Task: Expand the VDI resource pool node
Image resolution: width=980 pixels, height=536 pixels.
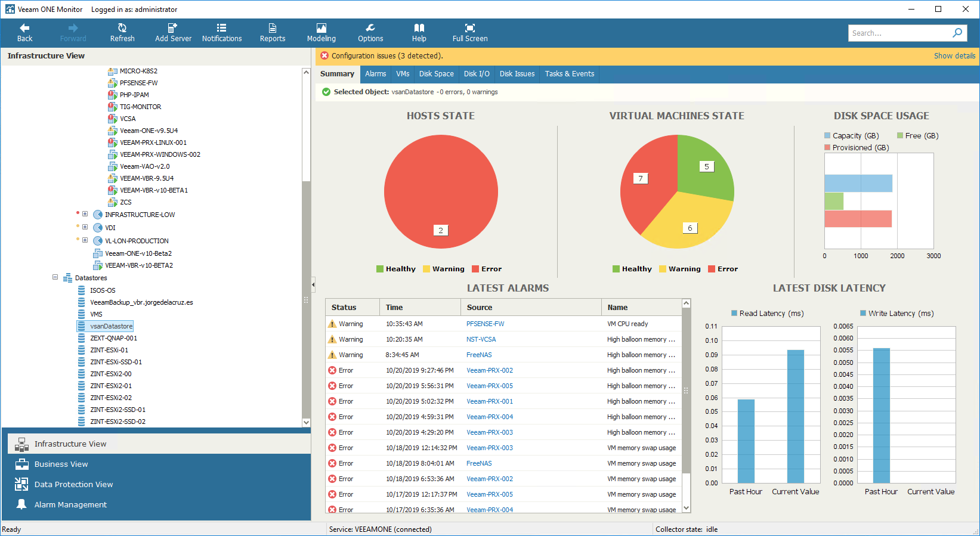Action: [x=85, y=227]
